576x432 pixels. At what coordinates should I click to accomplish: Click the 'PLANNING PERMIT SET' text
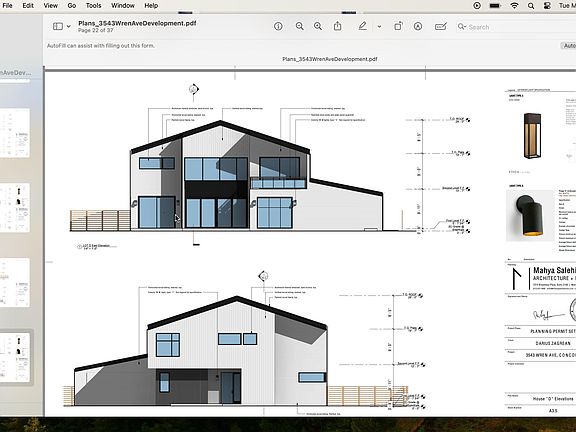(553, 331)
